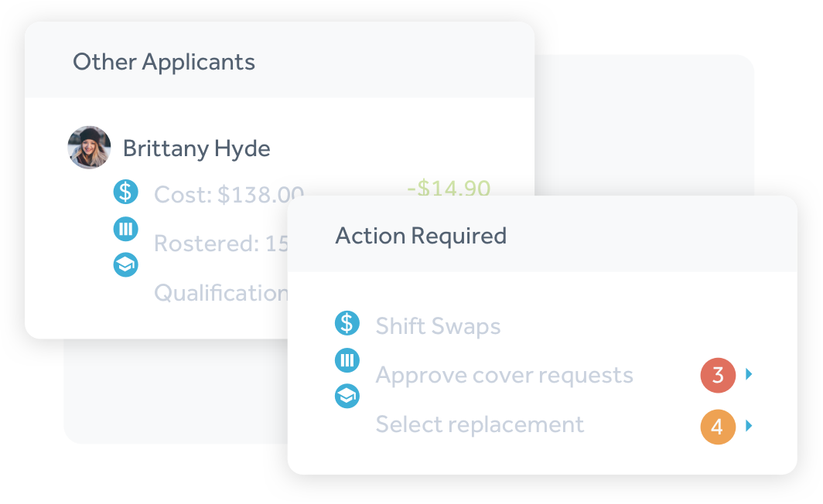Image resolution: width=823 pixels, height=504 pixels.
Task: Choose the Select replacement item
Action: click(x=480, y=424)
